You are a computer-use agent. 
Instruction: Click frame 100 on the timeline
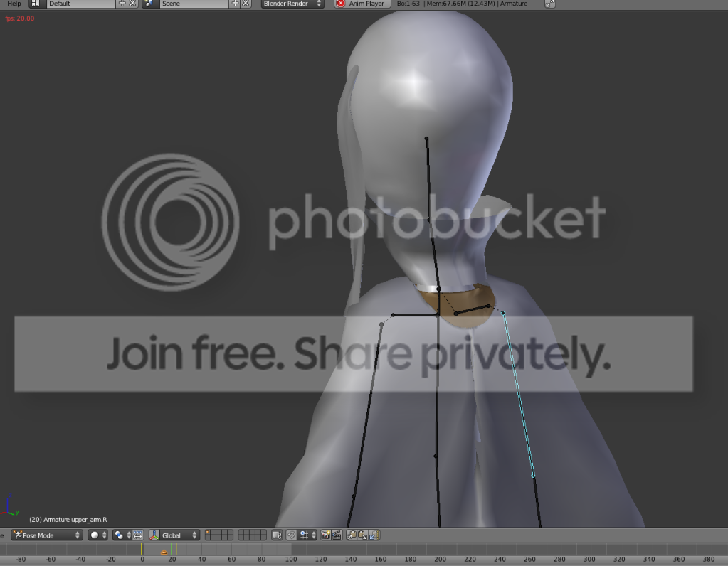291,560
